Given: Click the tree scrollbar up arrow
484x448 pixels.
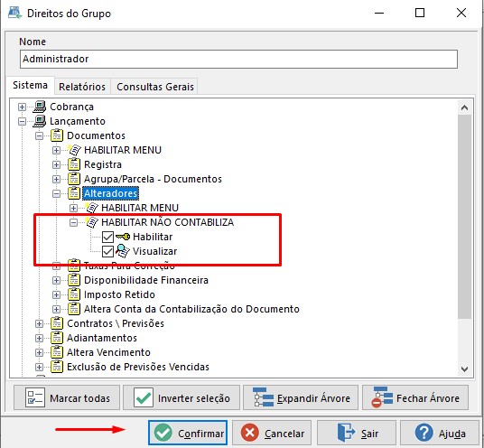Looking at the screenshot, I should click(x=464, y=107).
